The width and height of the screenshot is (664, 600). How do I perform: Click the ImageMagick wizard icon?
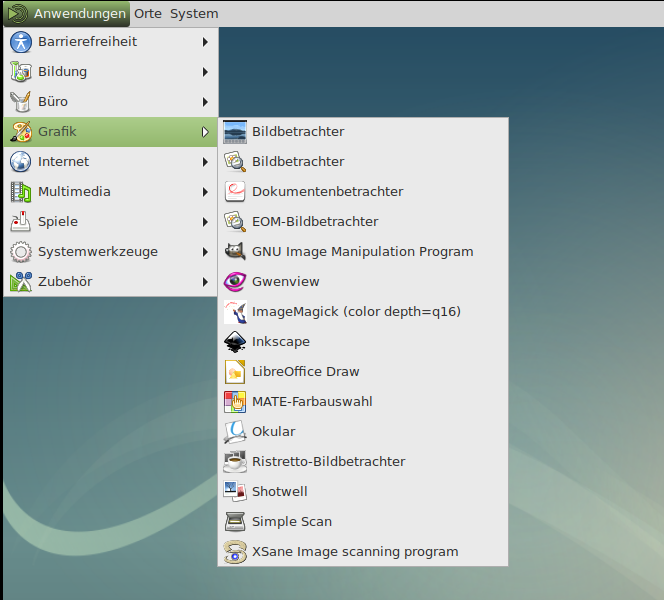(x=235, y=312)
